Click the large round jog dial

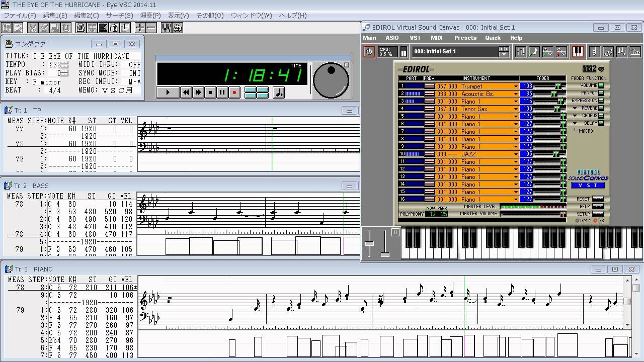[331, 80]
